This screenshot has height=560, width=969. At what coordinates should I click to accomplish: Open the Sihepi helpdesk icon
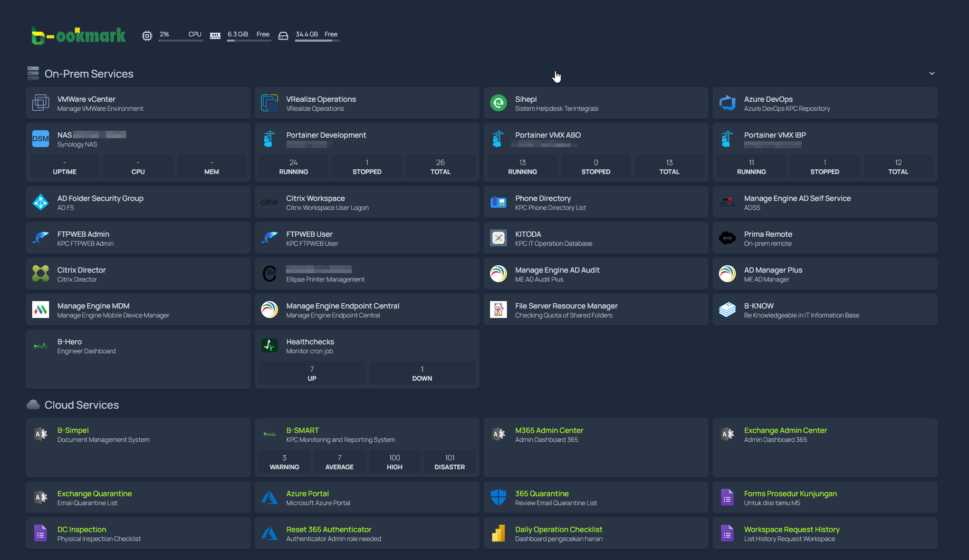pyautogui.click(x=498, y=103)
